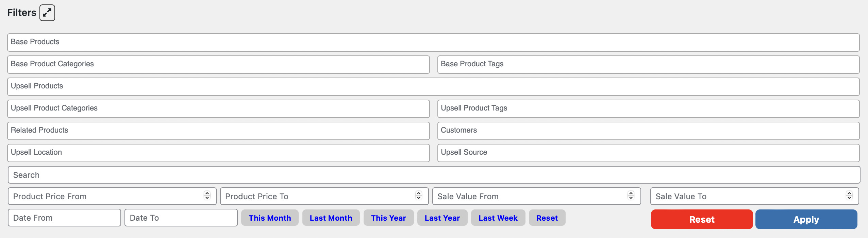The image size is (868, 238).
Task: Open the Related Products selector
Action: coord(218,131)
